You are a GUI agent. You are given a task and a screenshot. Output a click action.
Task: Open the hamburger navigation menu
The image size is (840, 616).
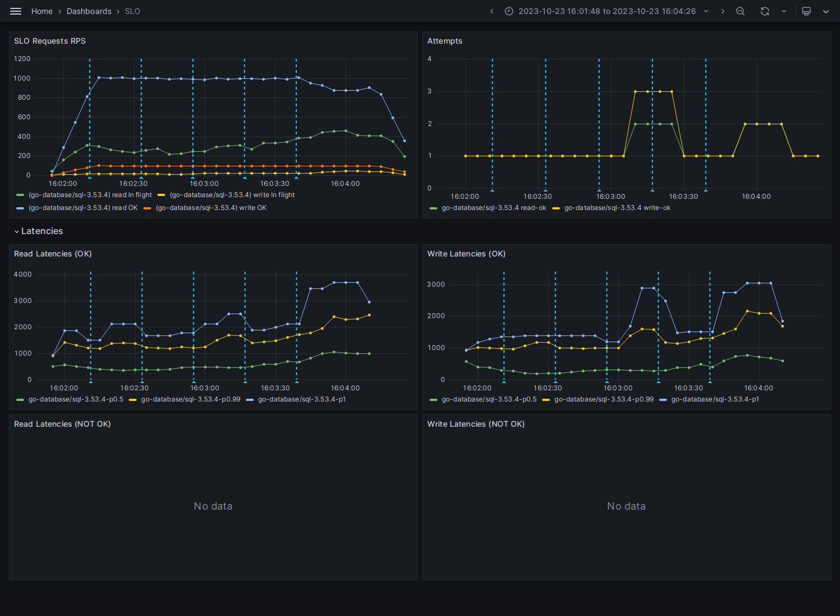pos(16,11)
